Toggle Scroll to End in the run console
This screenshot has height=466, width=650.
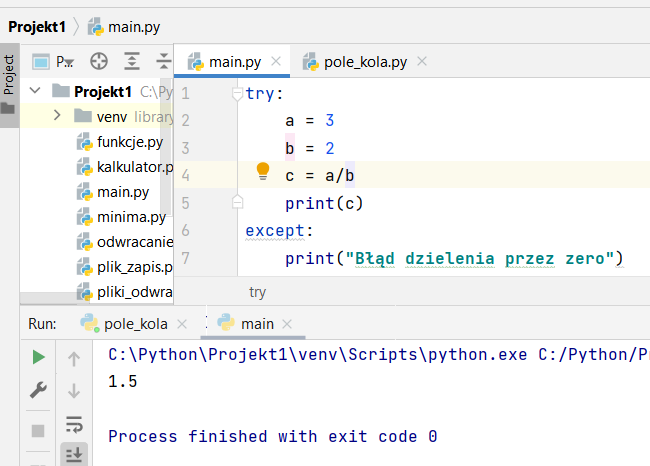coord(74,454)
